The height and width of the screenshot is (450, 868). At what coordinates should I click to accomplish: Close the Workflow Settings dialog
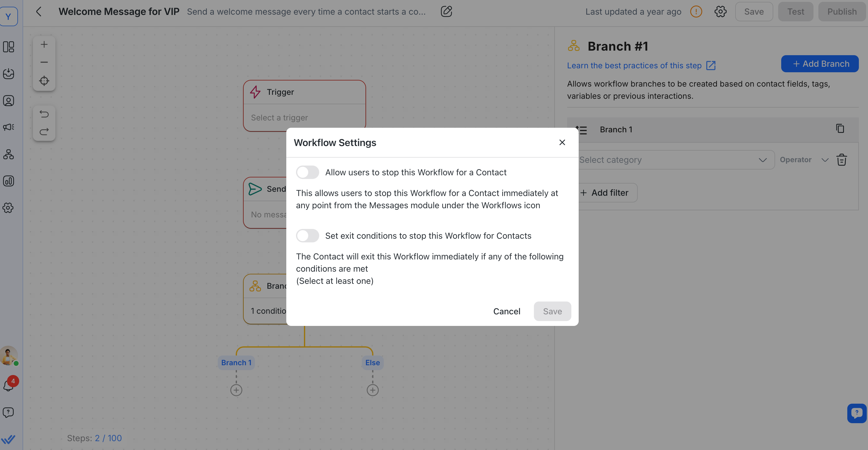[562, 142]
